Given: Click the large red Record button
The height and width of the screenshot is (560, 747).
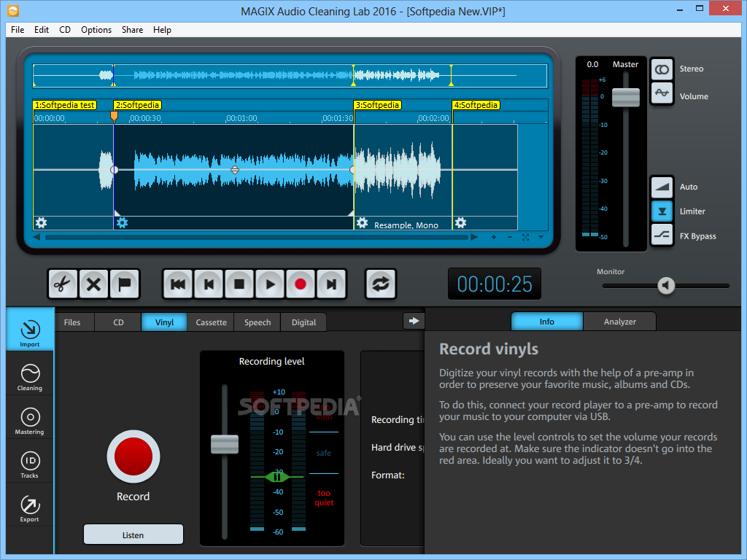Looking at the screenshot, I should pos(133,456).
